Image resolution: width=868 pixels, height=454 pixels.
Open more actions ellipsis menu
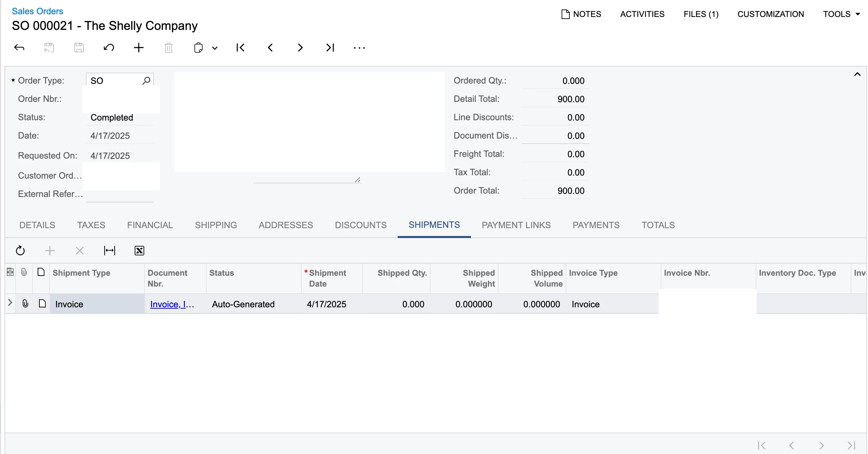click(x=359, y=48)
